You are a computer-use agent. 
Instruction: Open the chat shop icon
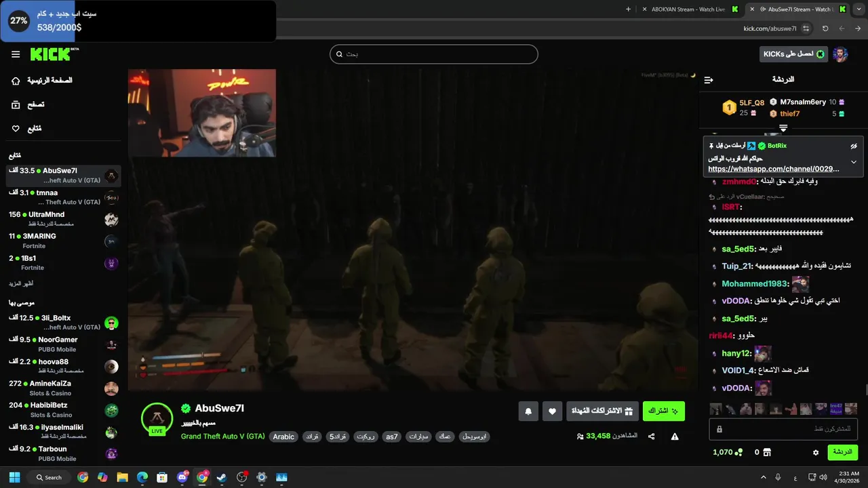(767, 452)
